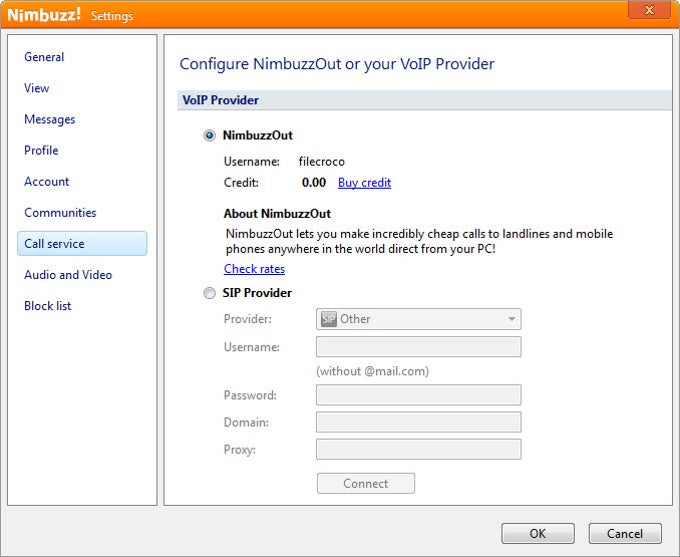Select Account in the sidebar

[x=47, y=181]
